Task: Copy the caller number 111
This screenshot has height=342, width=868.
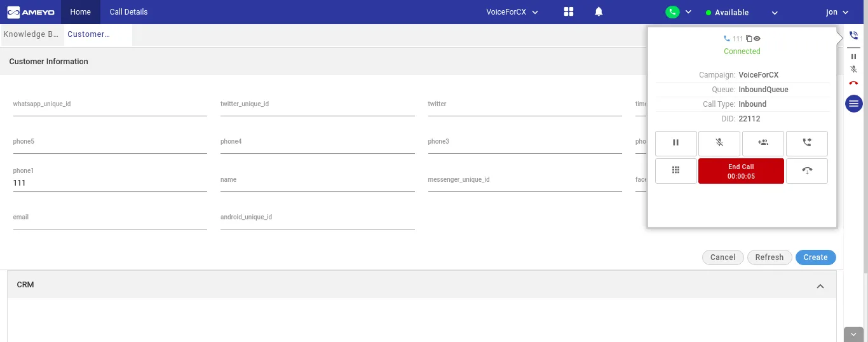Action: [749, 39]
